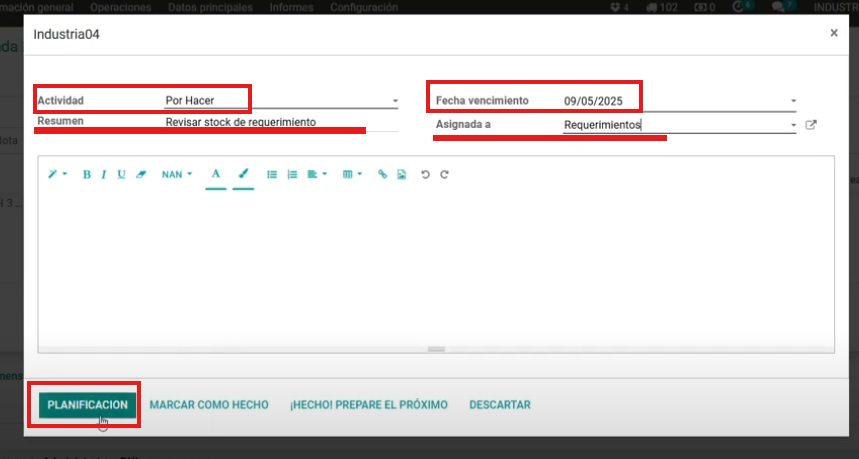
Task: Open the font size NAN dropdown
Action: coord(177,174)
